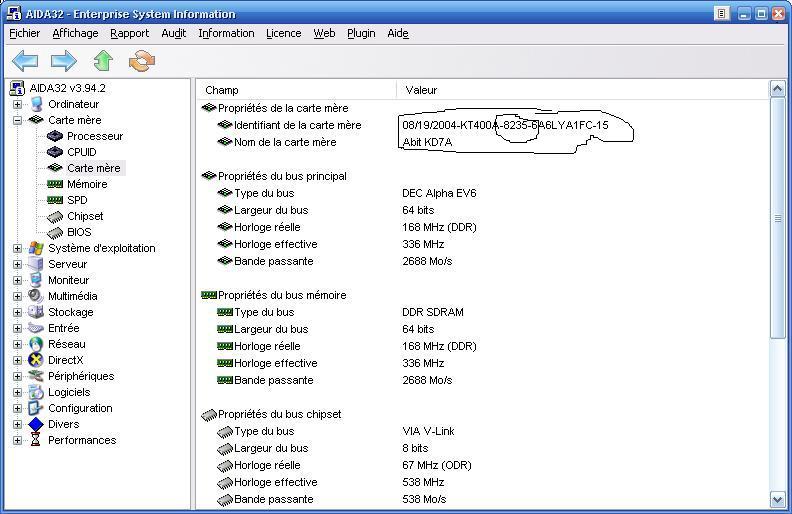The height and width of the screenshot is (514, 792).
Task: Click the Stockage drive icon
Action: click(36, 312)
